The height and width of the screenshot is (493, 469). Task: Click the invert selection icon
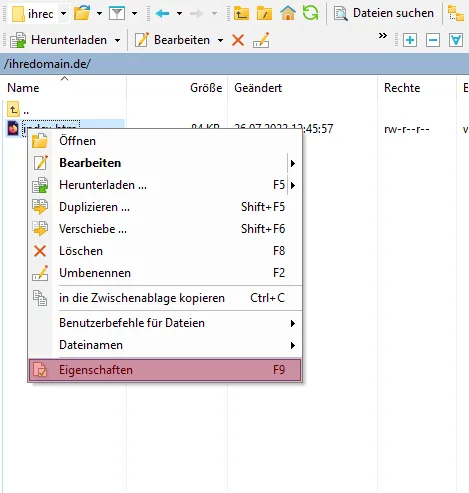click(x=456, y=40)
